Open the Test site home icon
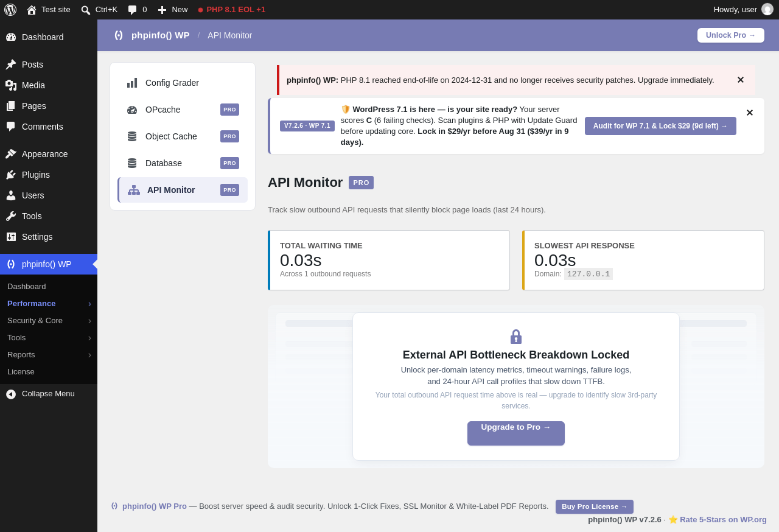 pyautogui.click(x=32, y=10)
